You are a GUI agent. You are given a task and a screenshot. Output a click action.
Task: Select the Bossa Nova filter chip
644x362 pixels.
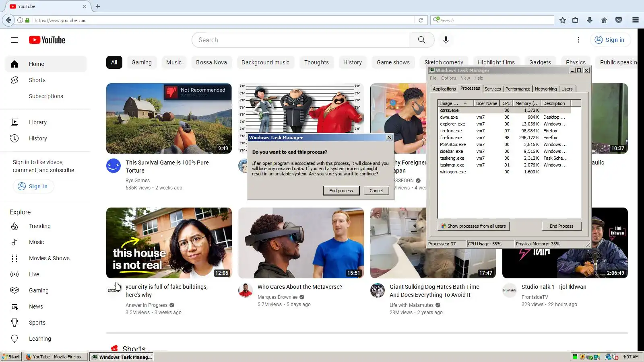(x=211, y=62)
